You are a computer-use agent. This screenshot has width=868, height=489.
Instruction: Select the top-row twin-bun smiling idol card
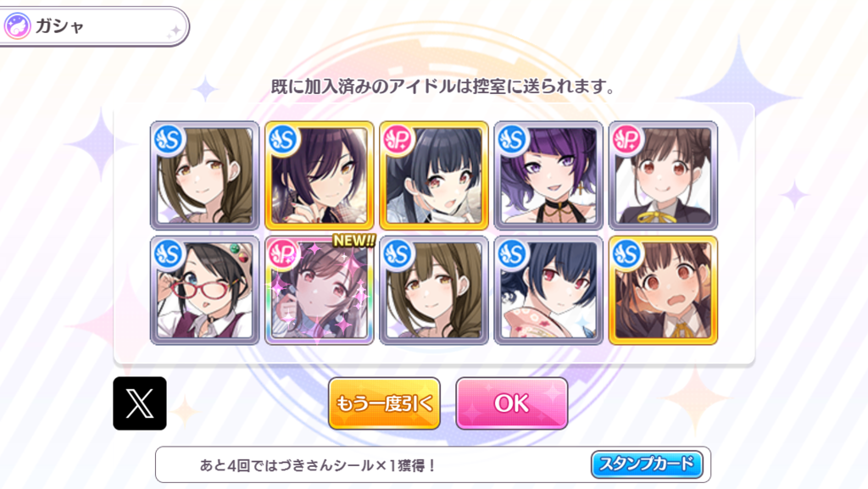(663, 175)
